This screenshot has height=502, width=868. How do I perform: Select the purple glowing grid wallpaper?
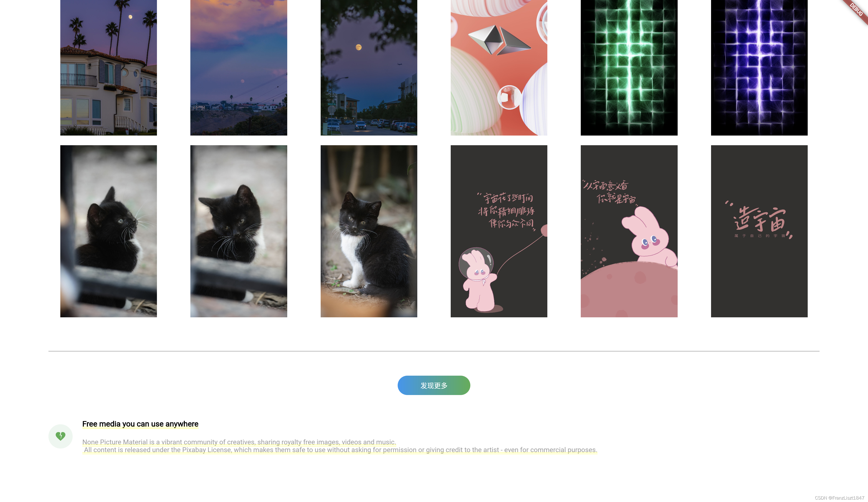(x=759, y=68)
